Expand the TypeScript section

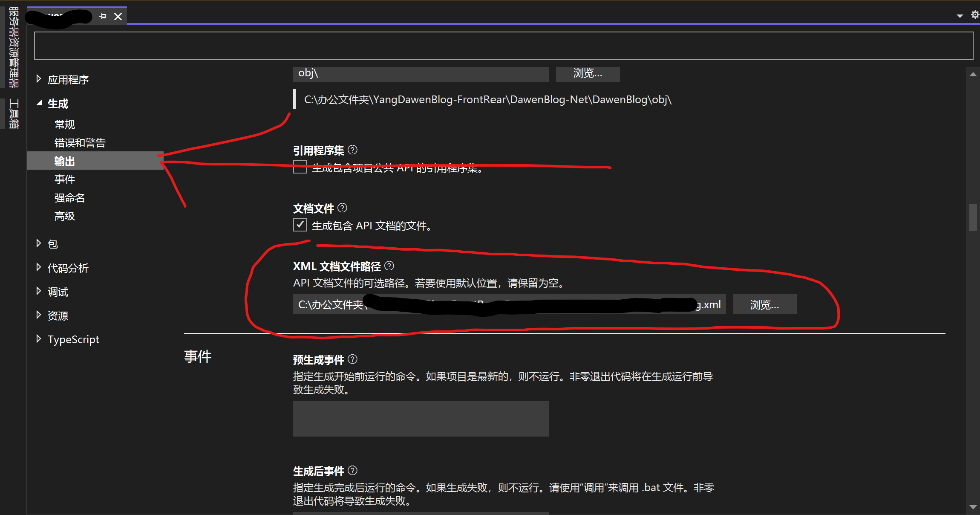coord(39,339)
